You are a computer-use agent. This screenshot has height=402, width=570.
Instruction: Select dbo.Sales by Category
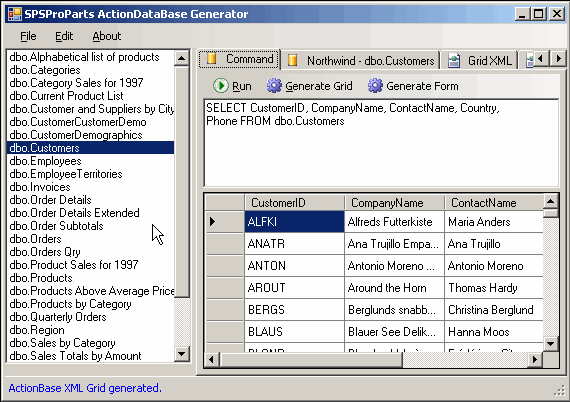coord(90,343)
